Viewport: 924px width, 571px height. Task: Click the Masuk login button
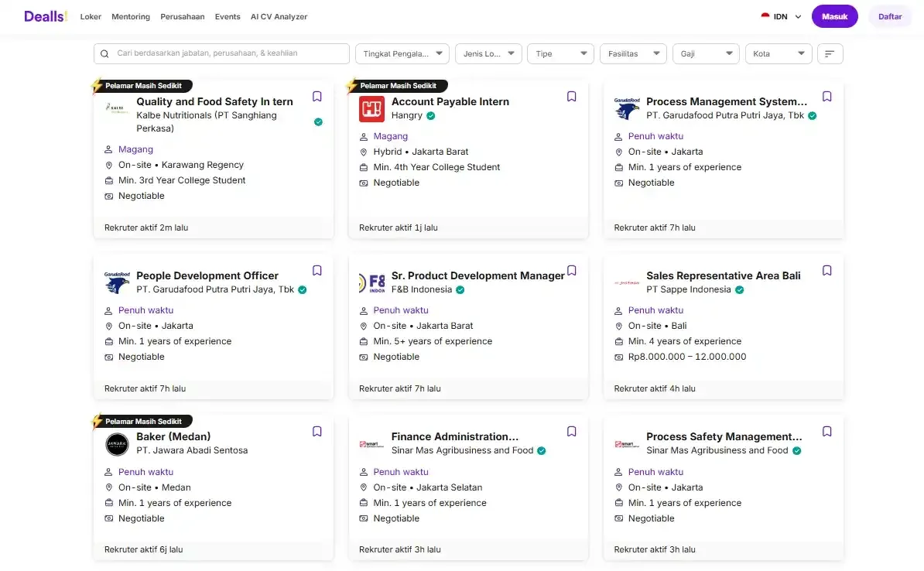click(x=834, y=16)
